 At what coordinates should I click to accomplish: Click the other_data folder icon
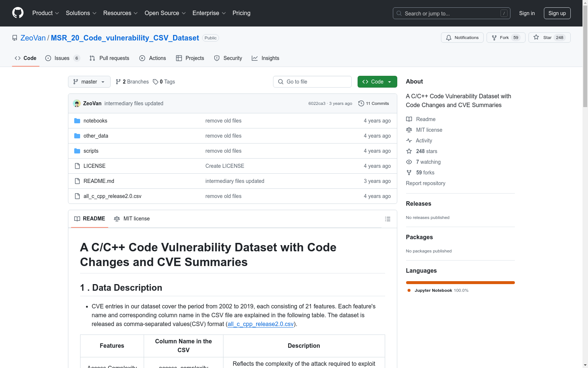pyautogui.click(x=77, y=136)
